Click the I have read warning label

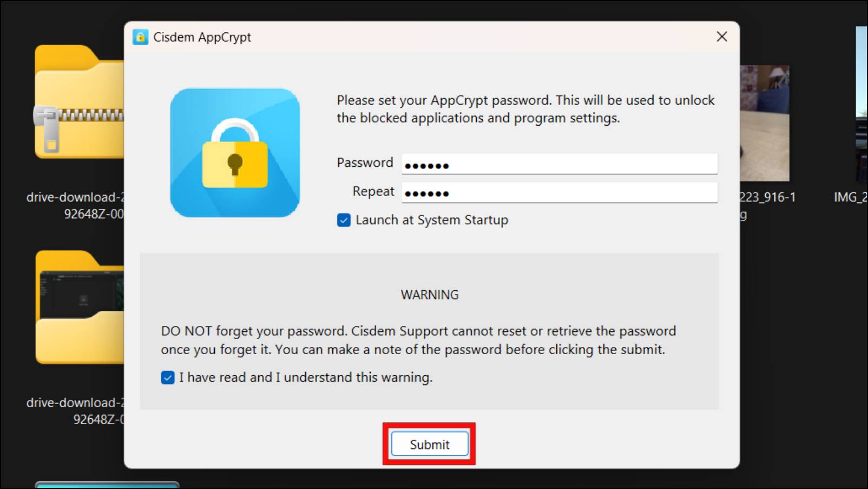(306, 377)
